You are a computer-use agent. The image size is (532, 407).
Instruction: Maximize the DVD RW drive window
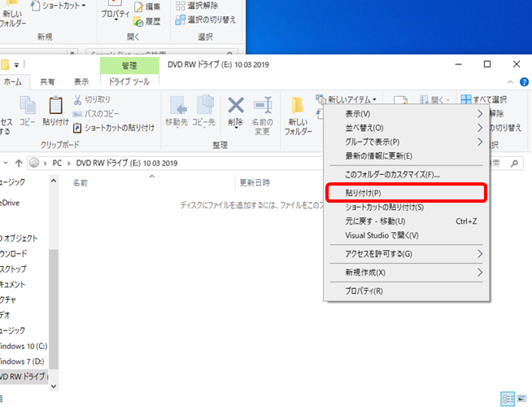487,64
